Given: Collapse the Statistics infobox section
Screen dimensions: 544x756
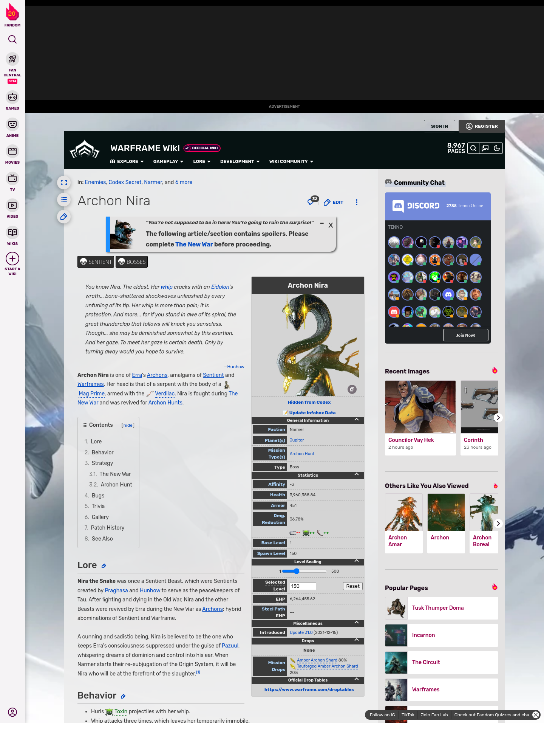Looking at the screenshot, I should [x=357, y=474].
